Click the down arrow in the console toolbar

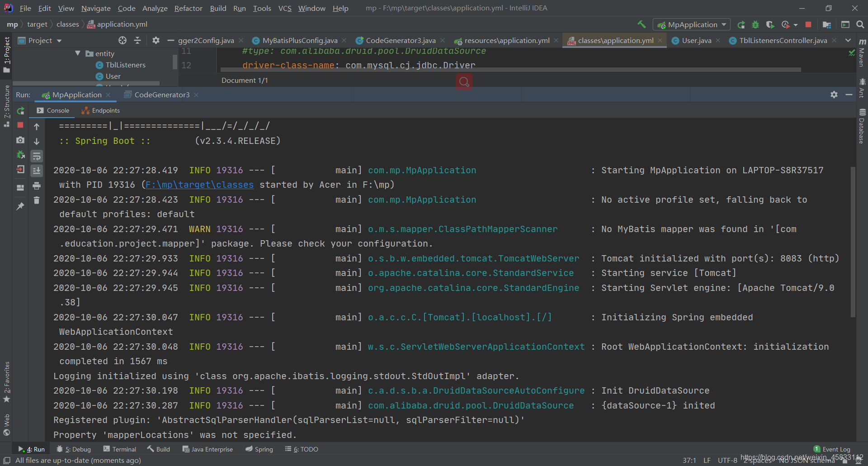pos(37,141)
